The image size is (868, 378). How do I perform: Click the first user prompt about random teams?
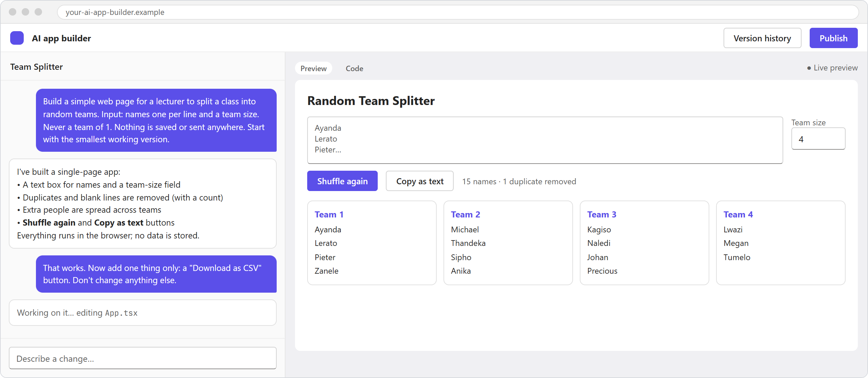coord(156,120)
